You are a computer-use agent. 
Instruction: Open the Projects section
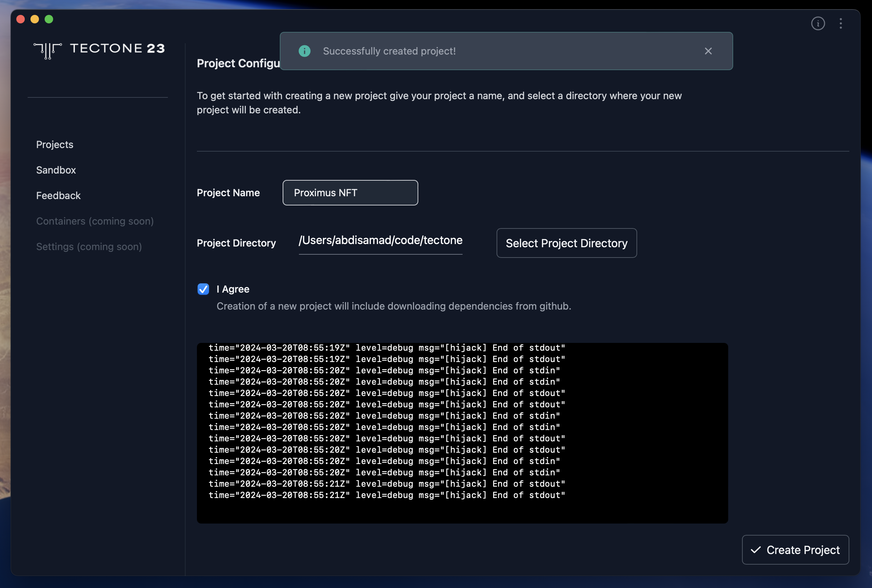(55, 145)
